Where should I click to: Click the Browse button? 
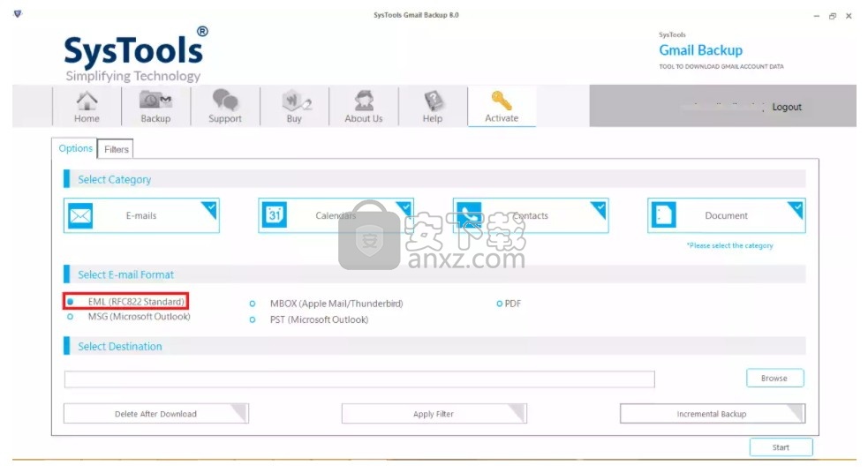point(774,378)
